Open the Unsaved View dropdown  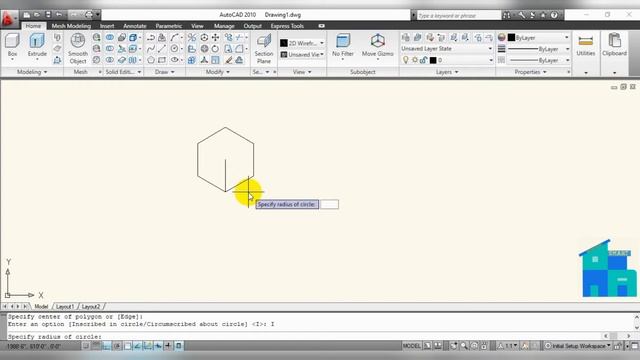302,54
